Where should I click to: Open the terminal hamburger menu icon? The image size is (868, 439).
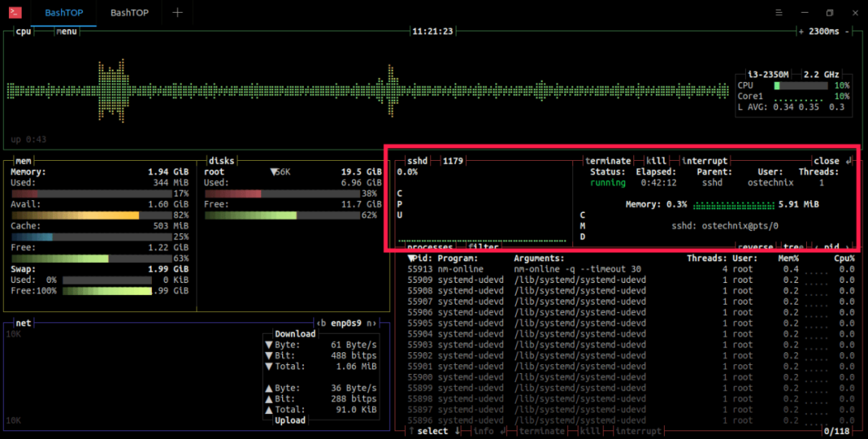[779, 13]
